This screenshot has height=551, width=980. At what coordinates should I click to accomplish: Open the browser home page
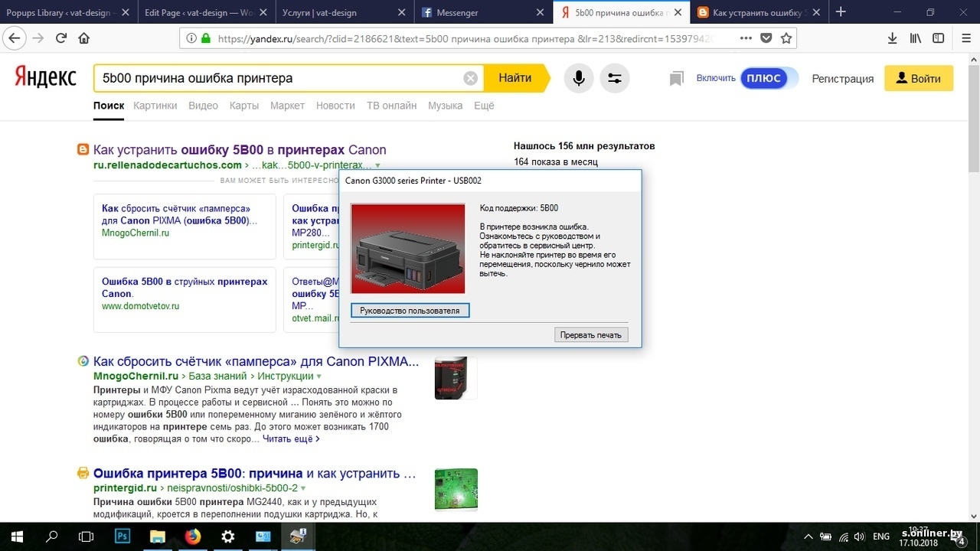pyautogui.click(x=83, y=38)
